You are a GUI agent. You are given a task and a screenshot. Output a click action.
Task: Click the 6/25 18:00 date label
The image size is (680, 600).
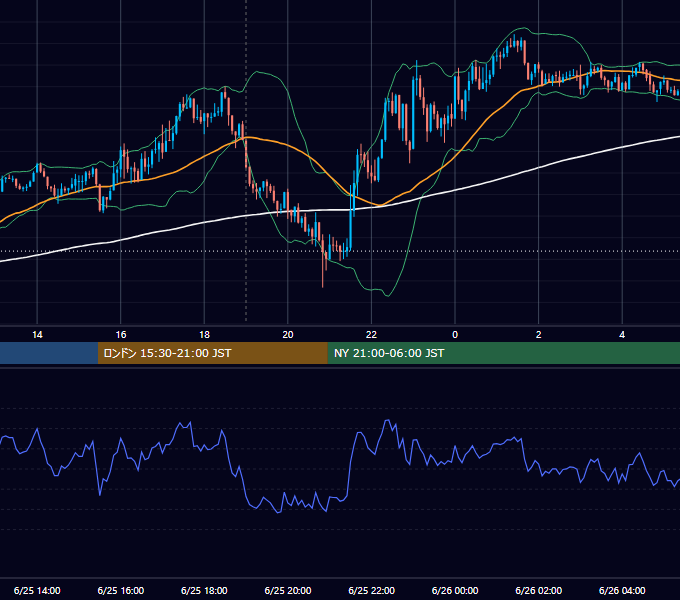pyautogui.click(x=204, y=590)
